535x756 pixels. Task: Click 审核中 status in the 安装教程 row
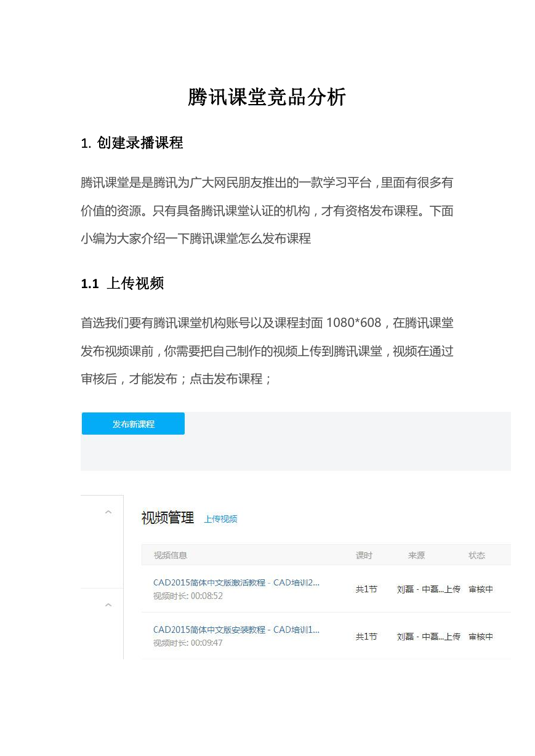[x=481, y=637]
